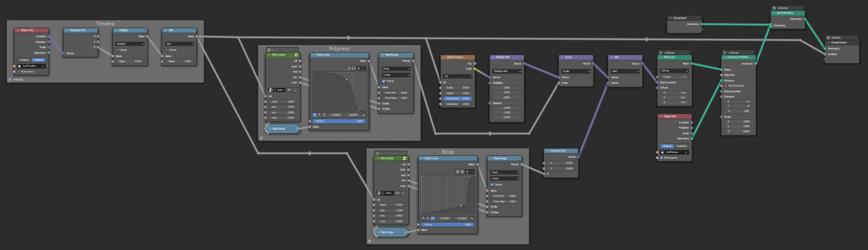868x250 pixels.
Task: Delete curve point in Ridgness Float Curve
Action: (364, 115)
